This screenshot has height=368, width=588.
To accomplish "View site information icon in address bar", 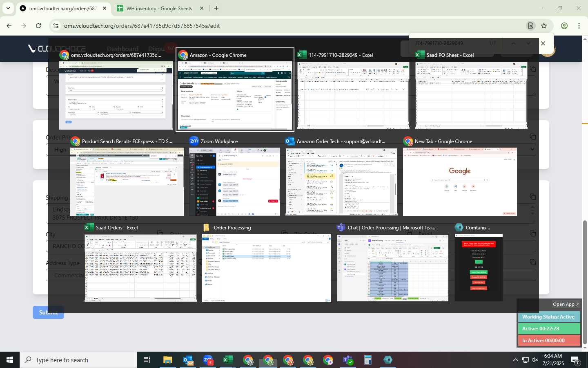I will coord(56,26).
